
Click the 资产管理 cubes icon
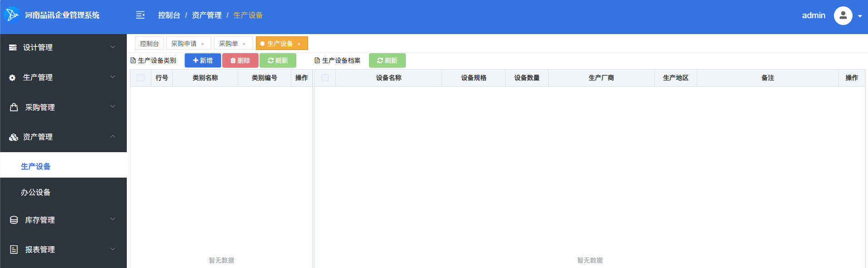[x=14, y=137]
